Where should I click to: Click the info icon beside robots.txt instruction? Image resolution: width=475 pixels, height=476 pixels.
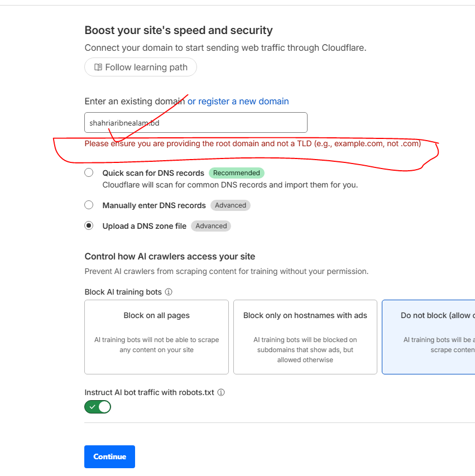pyautogui.click(x=221, y=392)
